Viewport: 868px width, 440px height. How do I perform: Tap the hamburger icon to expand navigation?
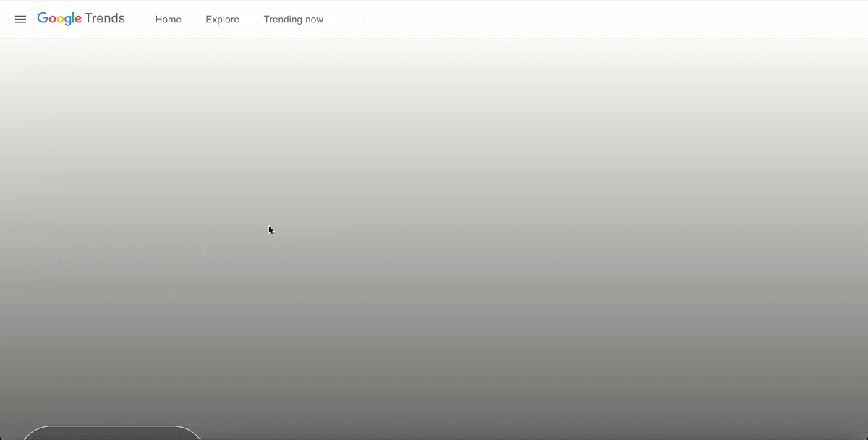[20, 20]
